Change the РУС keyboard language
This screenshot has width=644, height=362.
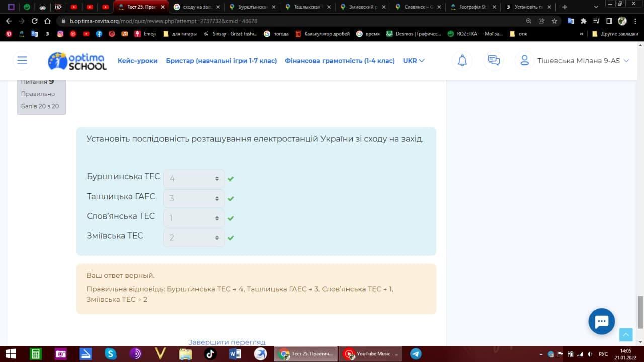click(603, 354)
